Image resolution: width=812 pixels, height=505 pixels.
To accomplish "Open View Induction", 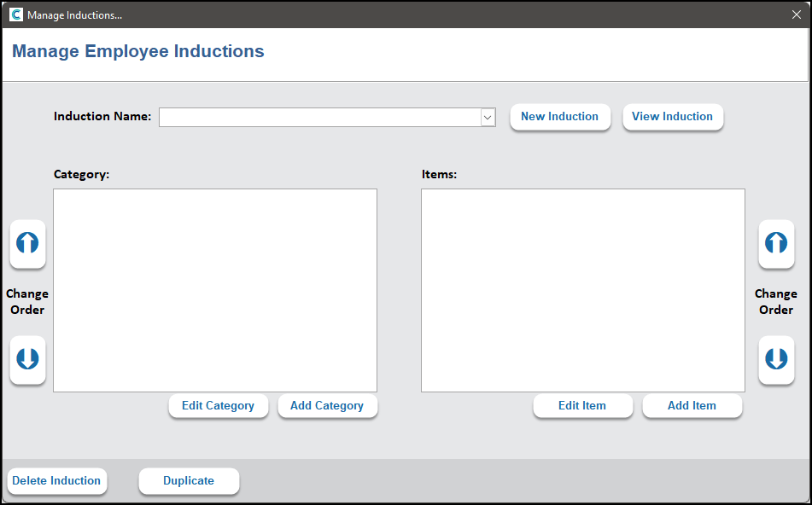I will click(672, 117).
